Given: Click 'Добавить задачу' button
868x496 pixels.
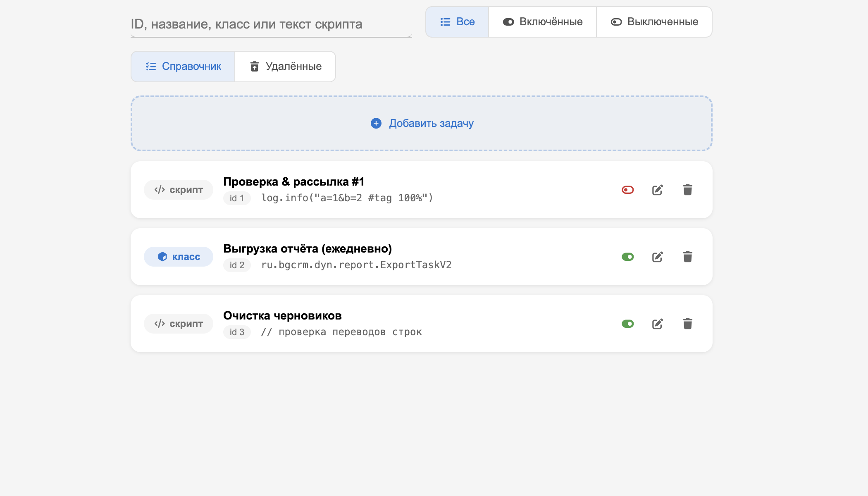Looking at the screenshot, I should [x=422, y=124].
